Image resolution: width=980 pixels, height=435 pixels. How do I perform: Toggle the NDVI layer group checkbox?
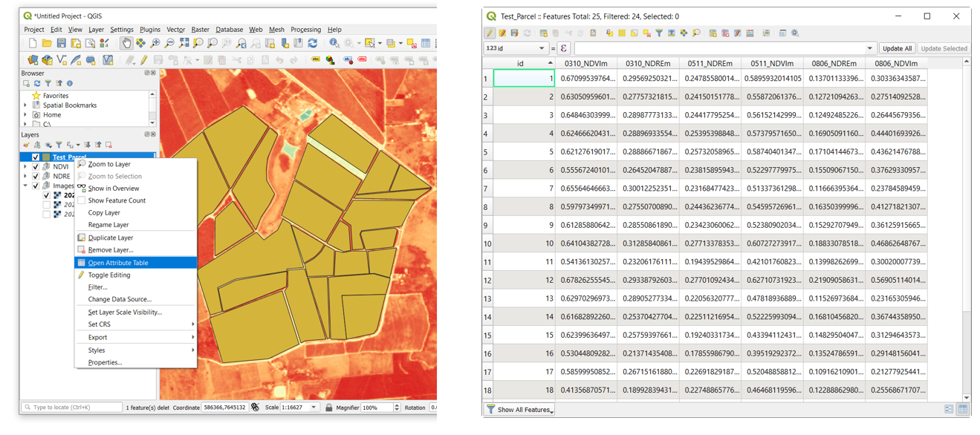pyautogui.click(x=36, y=167)
